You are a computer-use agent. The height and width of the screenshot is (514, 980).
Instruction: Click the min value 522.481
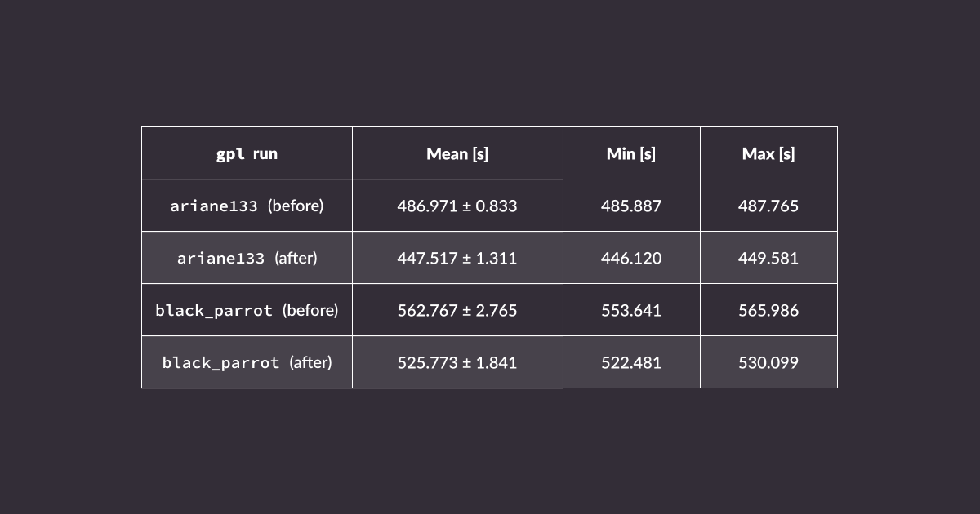[x=631, y=362]
